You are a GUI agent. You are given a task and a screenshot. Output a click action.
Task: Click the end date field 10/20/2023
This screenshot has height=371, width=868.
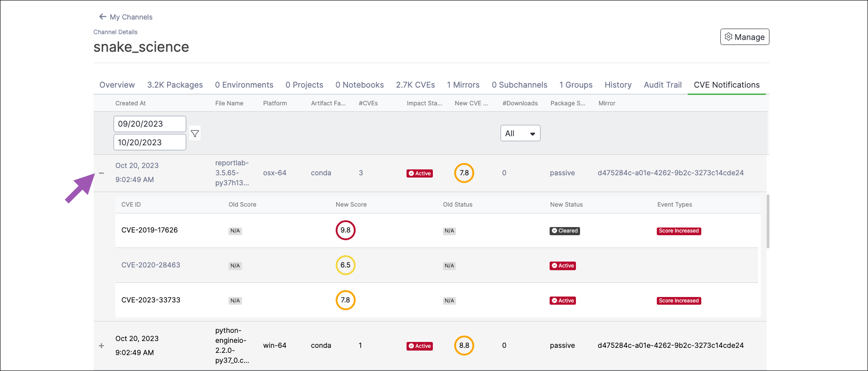click(150, 142)
